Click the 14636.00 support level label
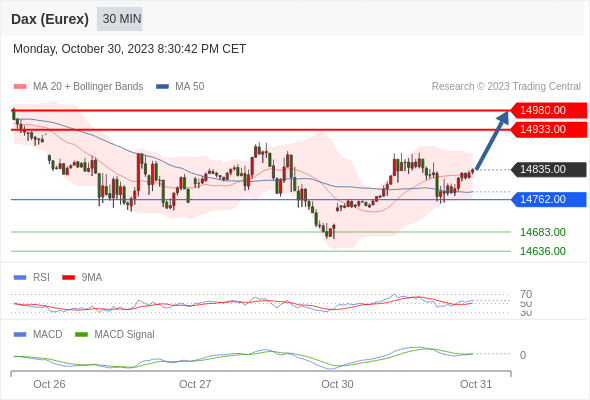Image resolution: width=590 pixels, height=400 pixels. click(543, 251)
